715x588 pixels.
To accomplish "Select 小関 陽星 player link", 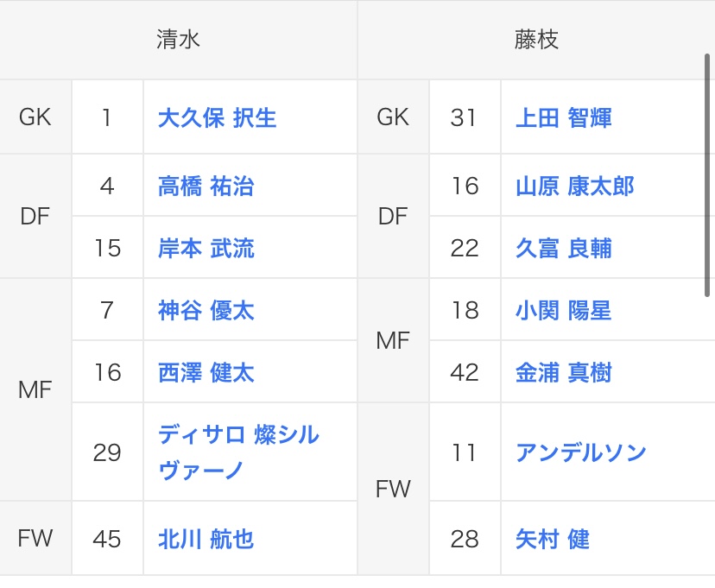I will coord(563,311).
